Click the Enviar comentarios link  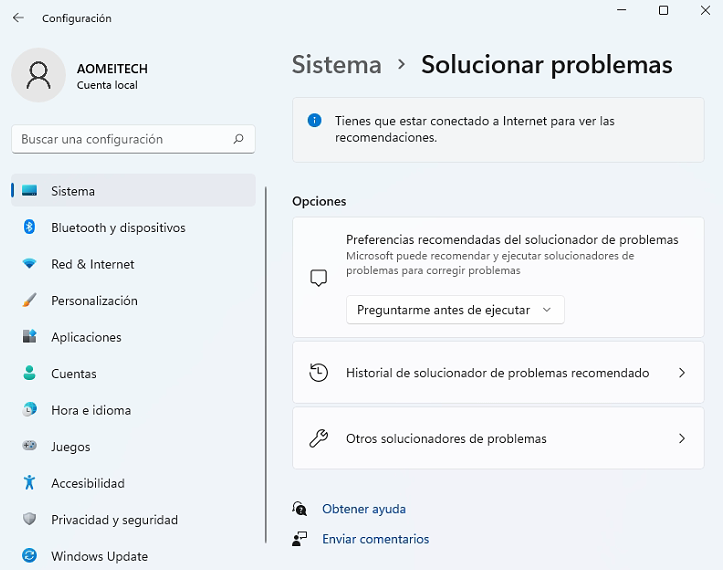coord(375,539)
